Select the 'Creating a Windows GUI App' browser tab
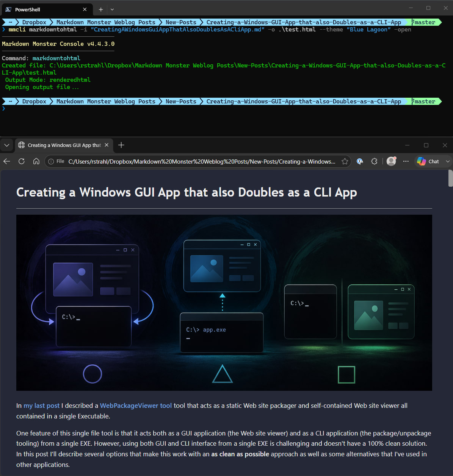The height and width of the screenshot is (476, 453). click(63, 145)
